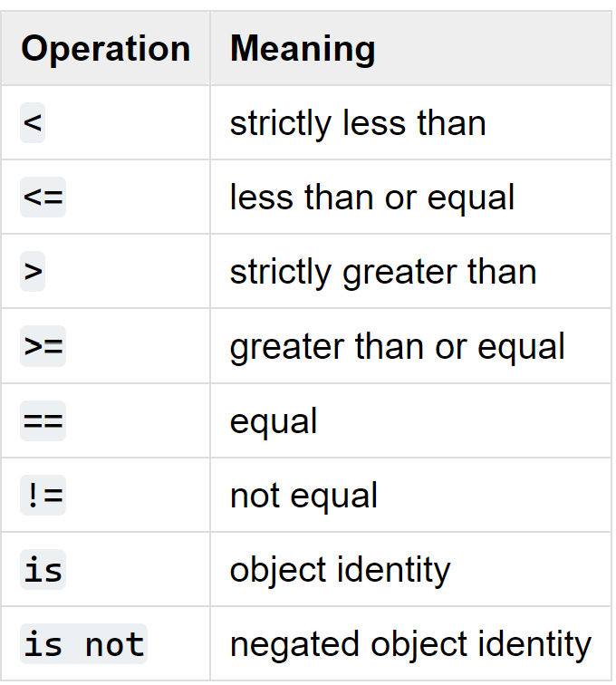The image size is (616, 685).
Task: Select the "negated object identity" text
Action: pos(410,644)
